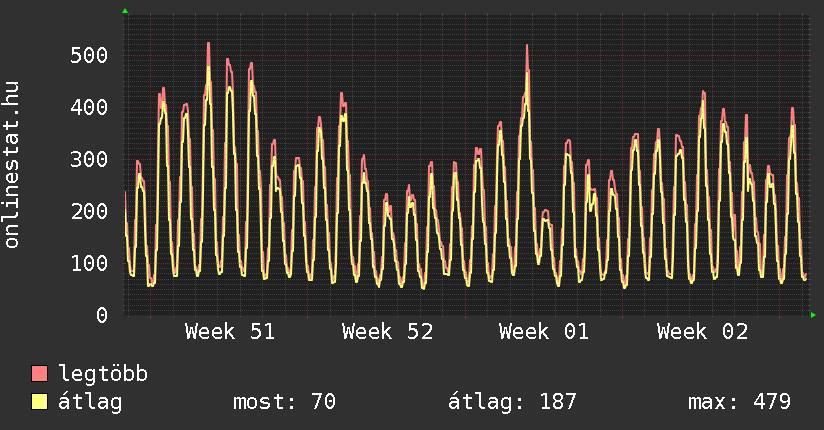The width and height of the screenshot is (824, 430).
Task: Click the 'max: 479' statistic
Action: click(x=739, y=403)
